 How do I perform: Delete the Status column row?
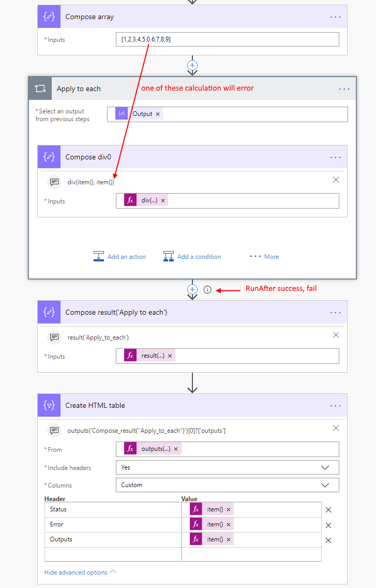coord(328,510)
